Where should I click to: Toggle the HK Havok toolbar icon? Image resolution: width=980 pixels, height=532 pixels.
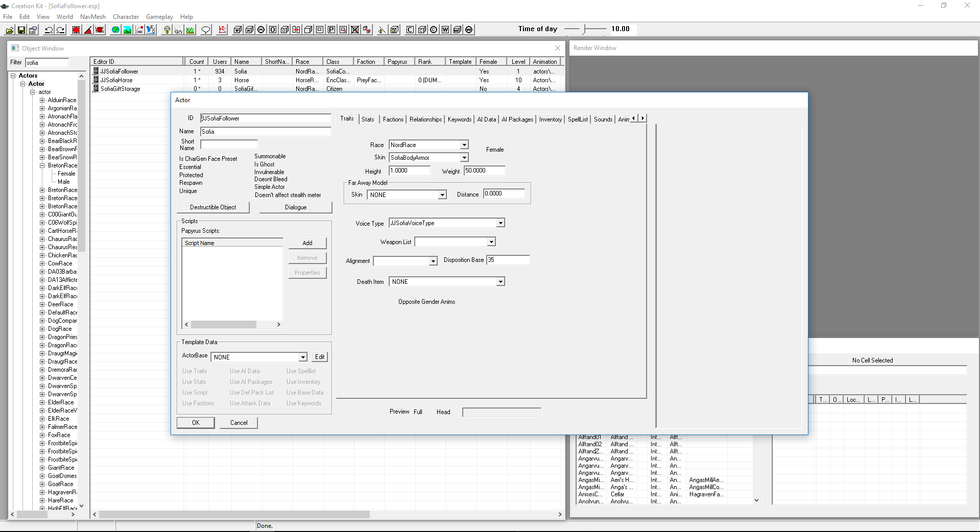pyautogui.click(x=139, y=30)
